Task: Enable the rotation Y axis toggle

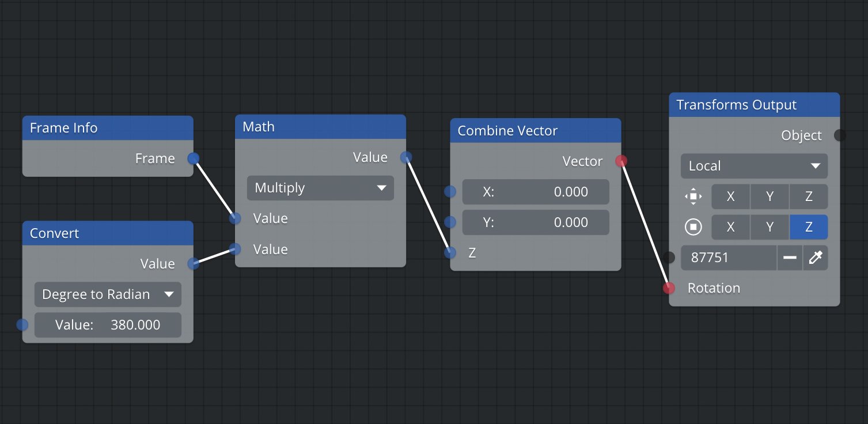Action: pyautogui.click(x=770, y=227)
